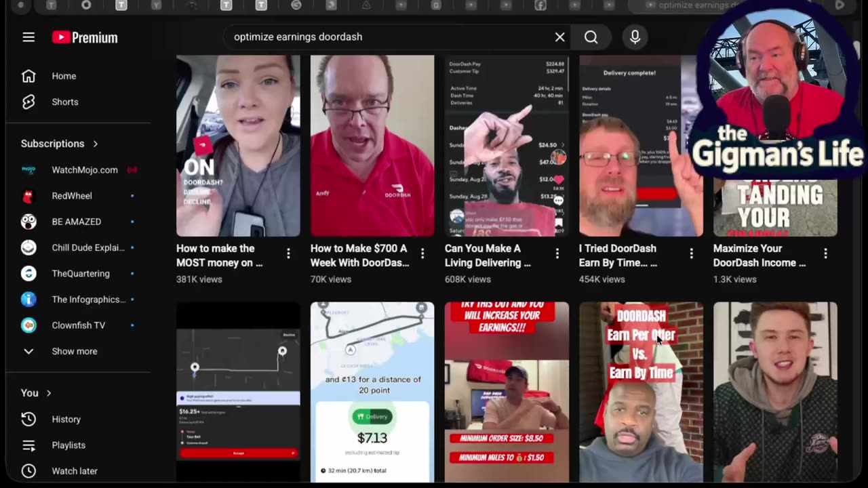Open options for 'Can You Make A Living'
This screenshot has height=488, width=868.
[557, 253]
